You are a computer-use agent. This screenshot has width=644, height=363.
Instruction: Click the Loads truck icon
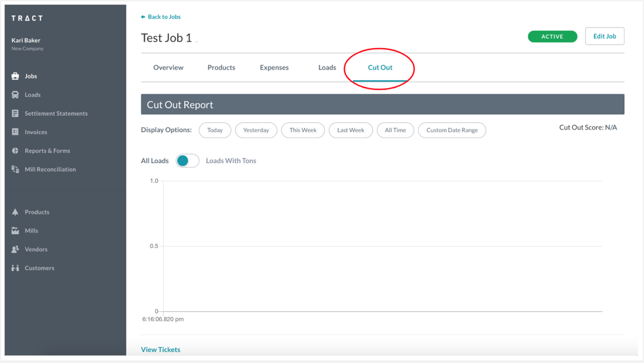tap(15, 95)
